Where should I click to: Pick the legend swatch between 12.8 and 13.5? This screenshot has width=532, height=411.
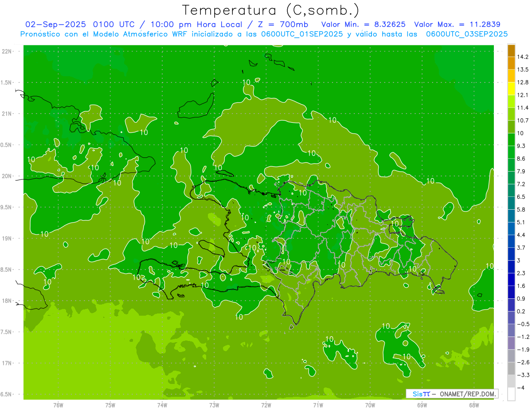click(511, 76)
